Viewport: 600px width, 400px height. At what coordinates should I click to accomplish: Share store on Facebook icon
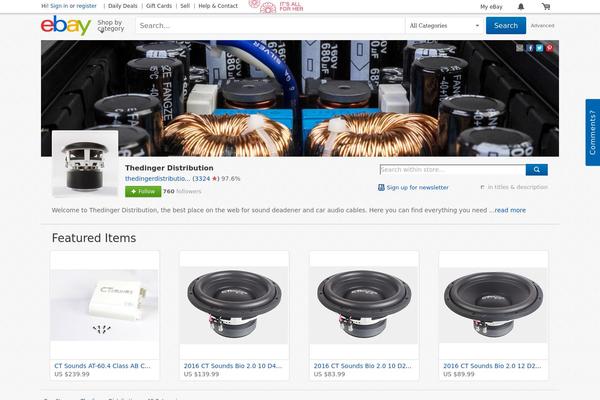click(x=530, y=48)
